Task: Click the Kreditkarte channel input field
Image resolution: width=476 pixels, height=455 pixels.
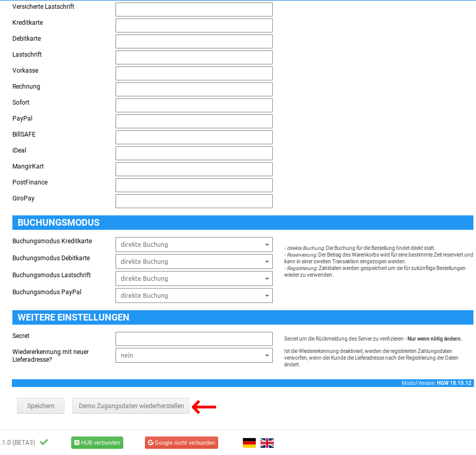Action: pos(194,26)
